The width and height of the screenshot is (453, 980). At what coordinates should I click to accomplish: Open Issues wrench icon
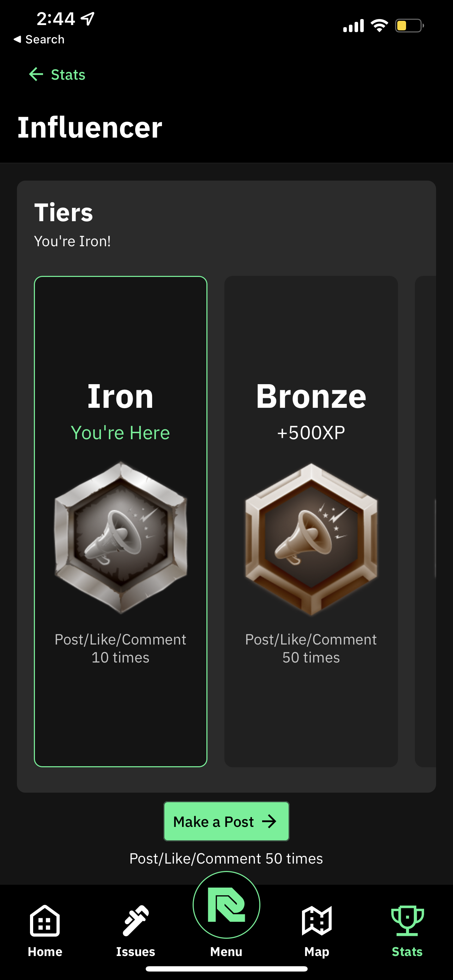[x=135, y=921]
